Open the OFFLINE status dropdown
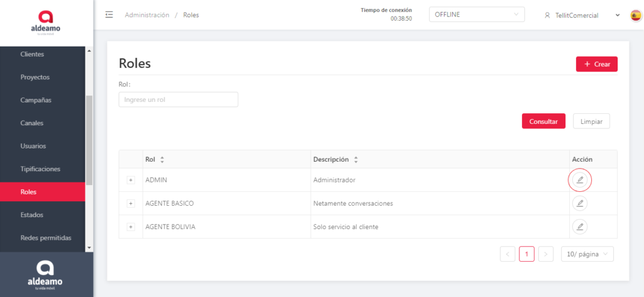Viewport: 644px width, 297px height. tap(476, 14)
